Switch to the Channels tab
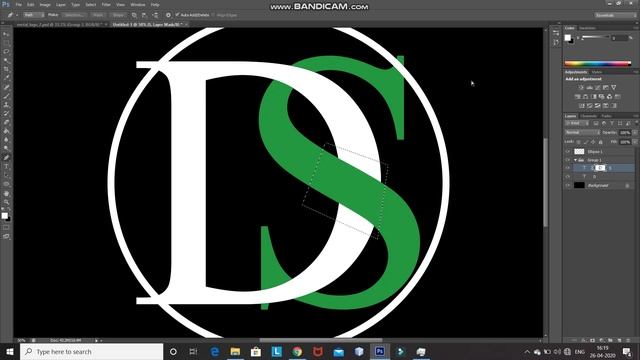This screenshot has height=360, width=640. [588, 116]
